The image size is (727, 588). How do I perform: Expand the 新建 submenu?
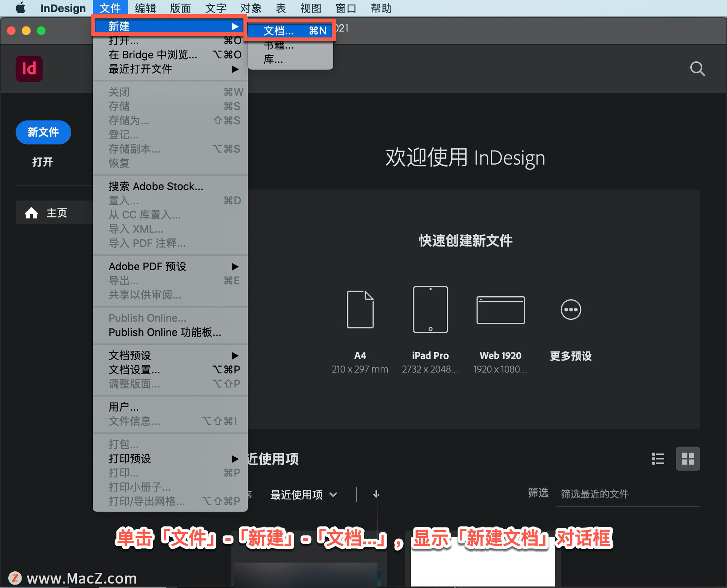coord(170,26)
